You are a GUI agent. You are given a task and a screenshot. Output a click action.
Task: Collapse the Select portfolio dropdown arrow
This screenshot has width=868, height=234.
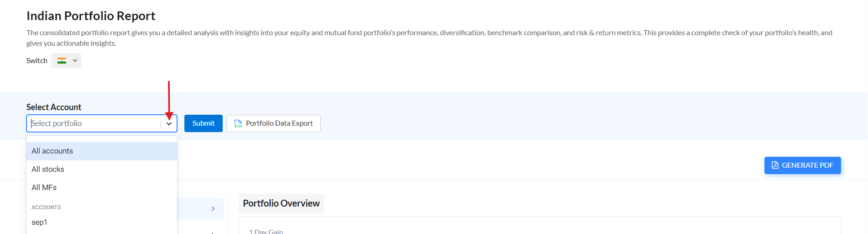coord(169,123)
